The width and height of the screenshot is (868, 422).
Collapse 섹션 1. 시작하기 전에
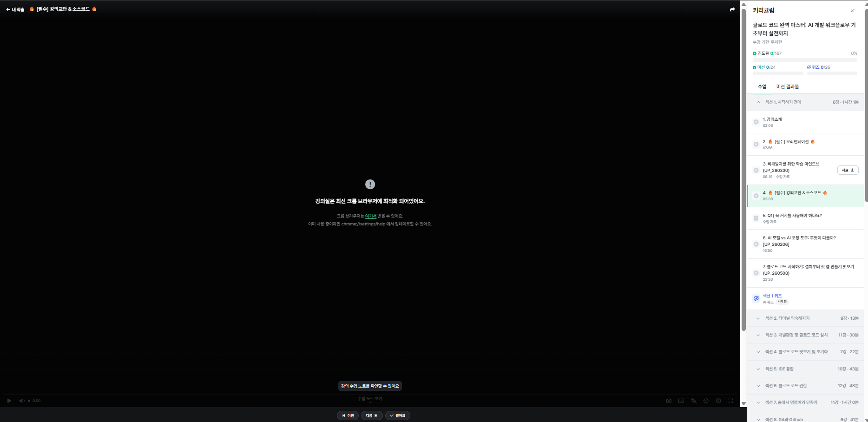click(x=805, y=102)
